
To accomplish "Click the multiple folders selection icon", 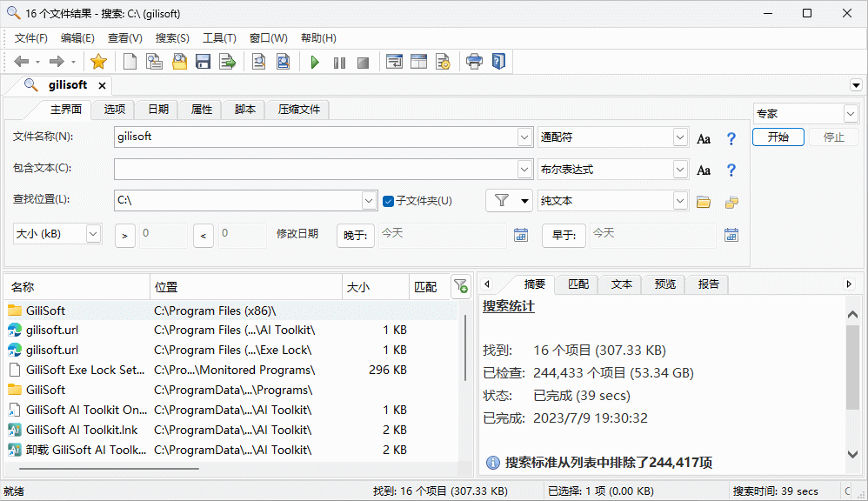I will point(731,202).
